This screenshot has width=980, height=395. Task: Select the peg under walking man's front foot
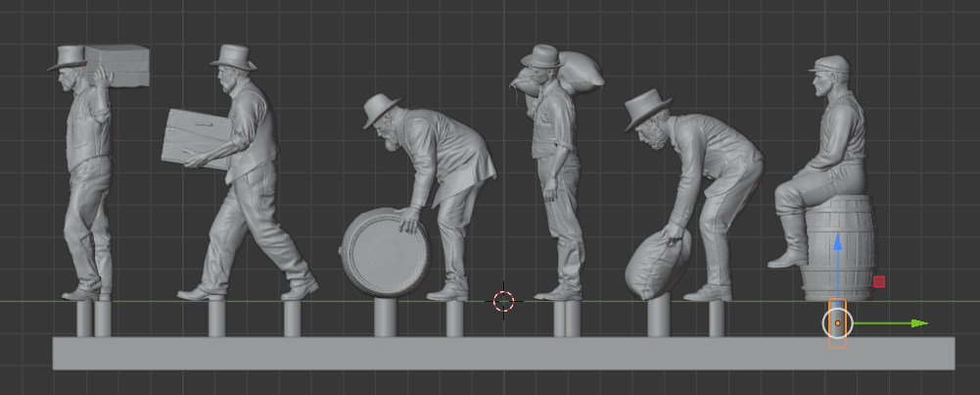point(216,319)
